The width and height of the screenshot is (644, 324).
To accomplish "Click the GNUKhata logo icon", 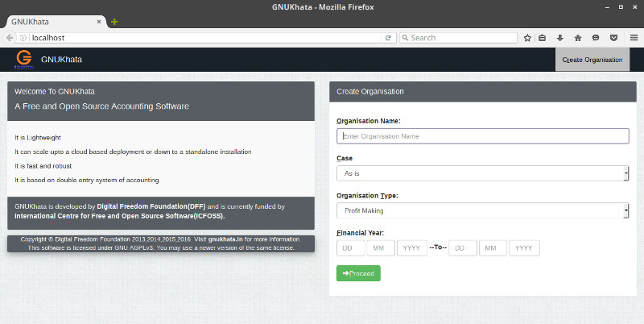I will point(24,59).
